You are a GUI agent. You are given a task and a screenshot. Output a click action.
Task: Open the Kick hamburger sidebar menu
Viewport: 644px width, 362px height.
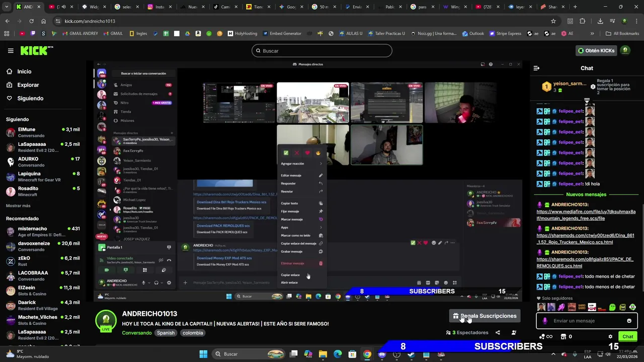tap(11, 51)
